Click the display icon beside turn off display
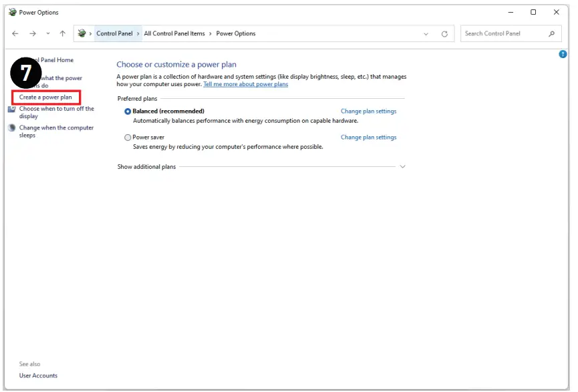 coord(12,109)
